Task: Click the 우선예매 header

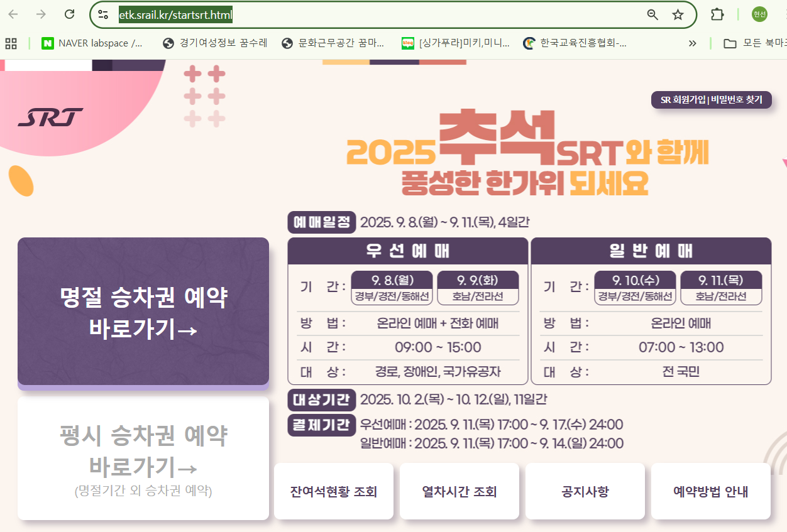Action: point(408,251)
